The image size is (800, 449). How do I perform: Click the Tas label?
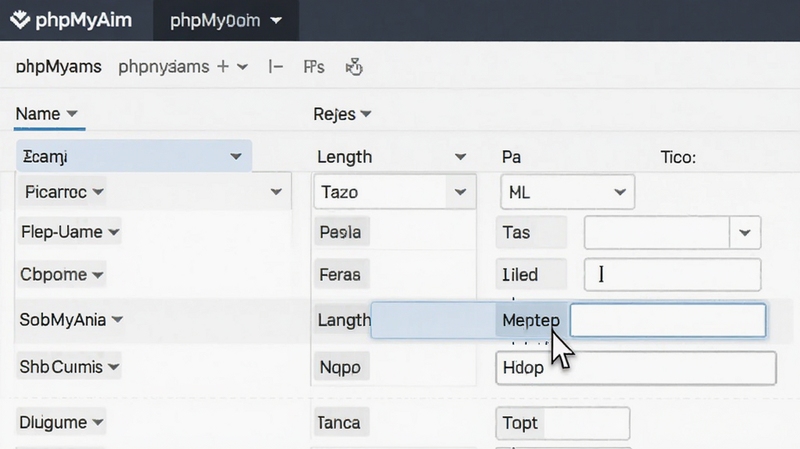pyautogui.click(x=531, y=232)
